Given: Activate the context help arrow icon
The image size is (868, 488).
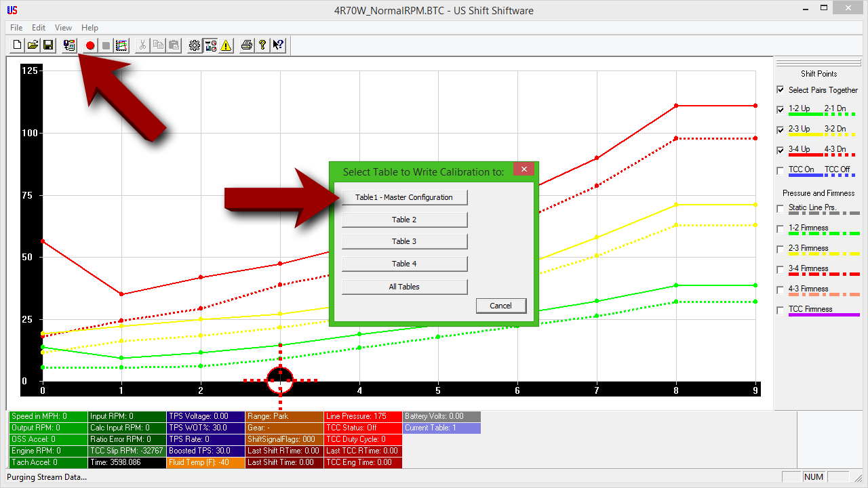Looking at the screenshot, I should tap(278, 45).
